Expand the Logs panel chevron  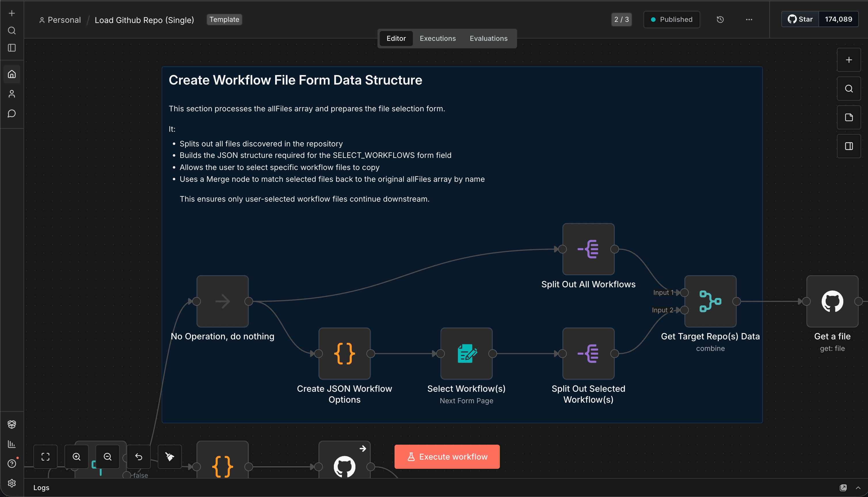click(858, 488)
